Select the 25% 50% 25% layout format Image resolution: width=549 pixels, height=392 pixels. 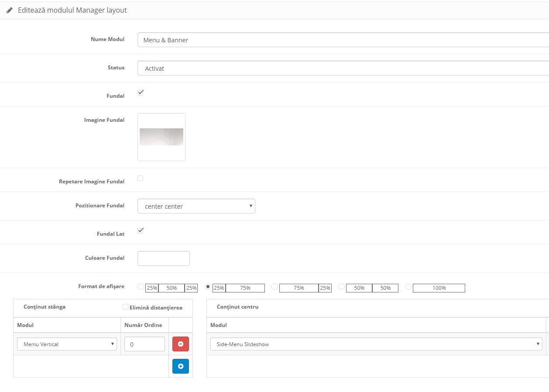[x=141, y=287]
